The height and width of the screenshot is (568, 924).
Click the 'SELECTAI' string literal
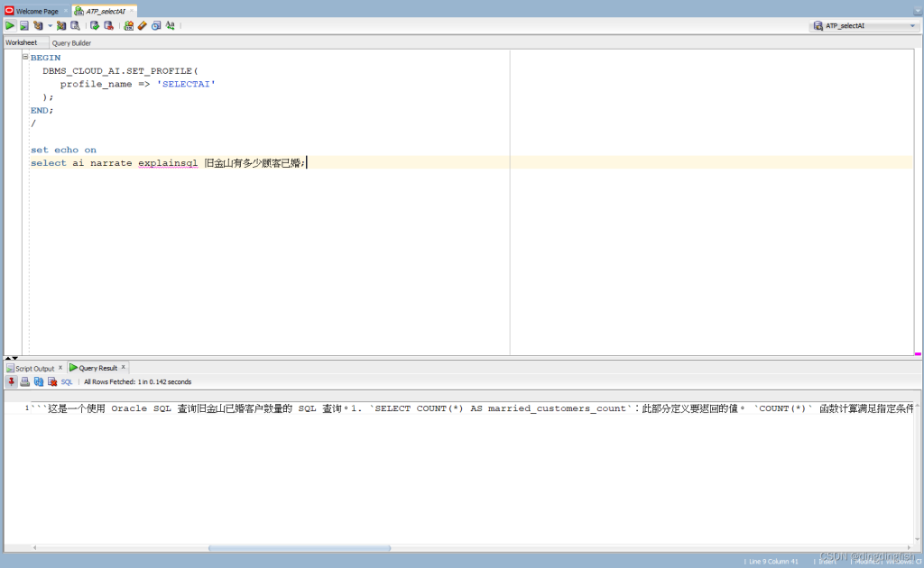[186, 84]
